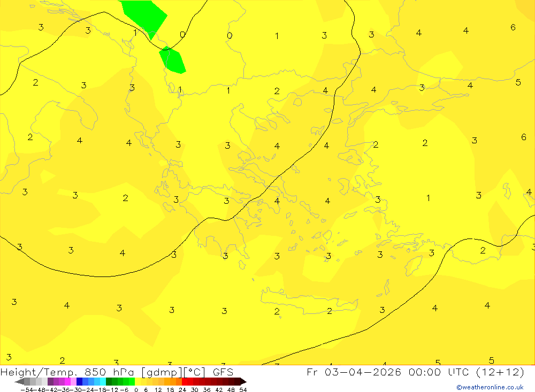
Task: Click the "12" legend value
Action: pyautogui.click(x=158, y=390)
